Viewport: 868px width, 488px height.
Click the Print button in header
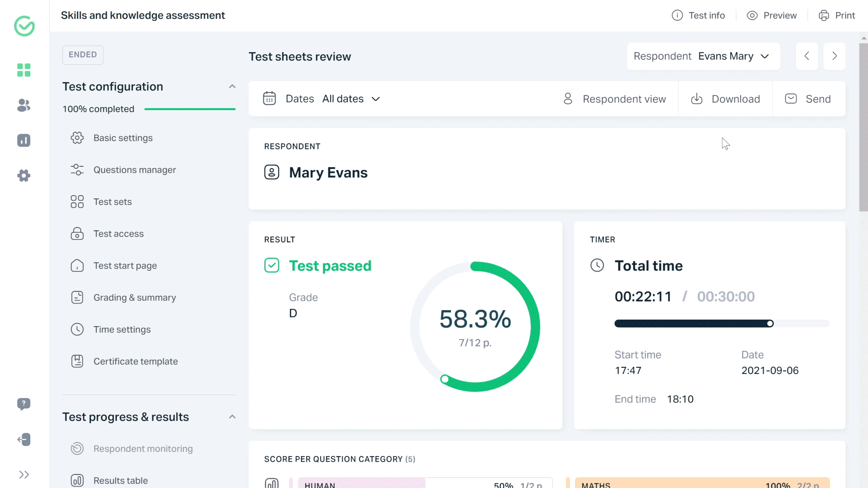pyautogui.click(x=837, y=16)
